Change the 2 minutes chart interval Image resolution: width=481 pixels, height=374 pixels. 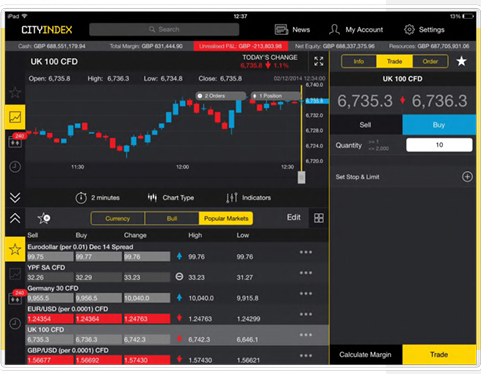(x=97, y=198)
